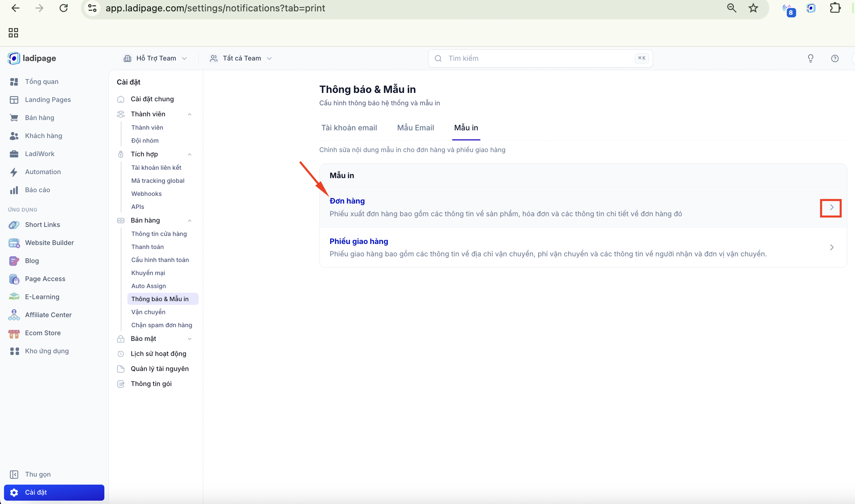855x504 pixels.
Task: Open Quản lý tài nguyên
Action: [x=160, y=369]
